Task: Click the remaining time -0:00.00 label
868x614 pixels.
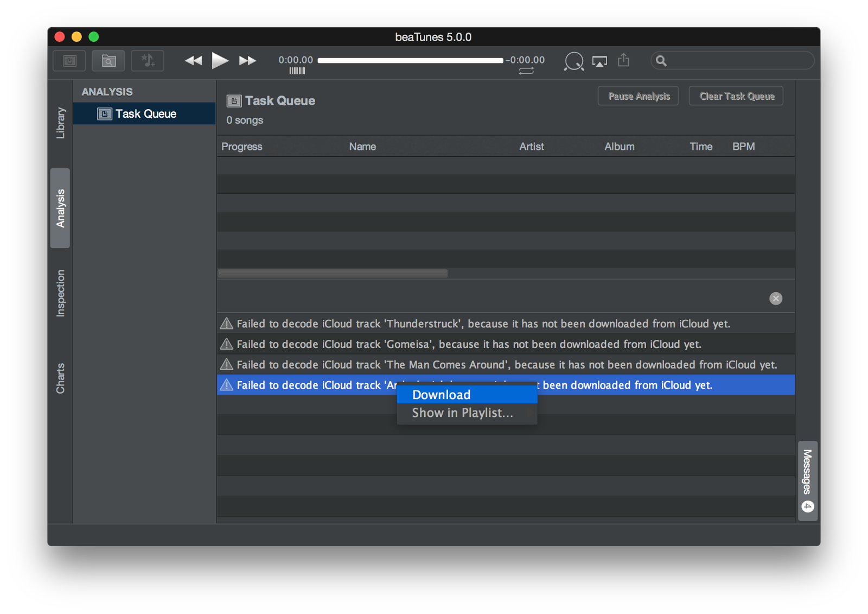Action: click(x=525, y=60)
